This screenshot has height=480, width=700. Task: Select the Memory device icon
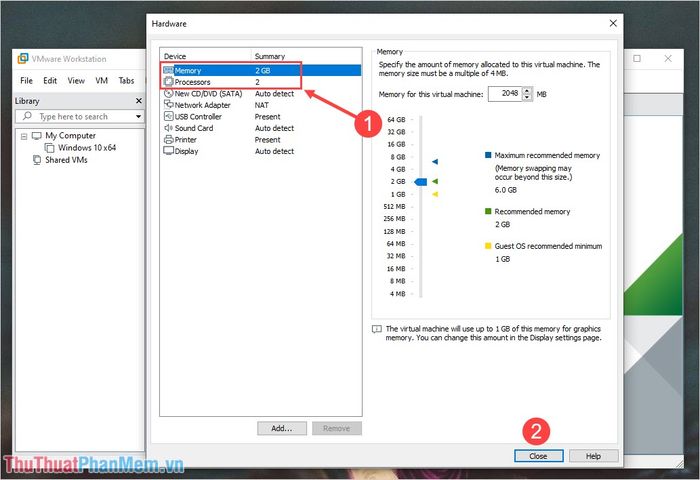coord(168,70)
